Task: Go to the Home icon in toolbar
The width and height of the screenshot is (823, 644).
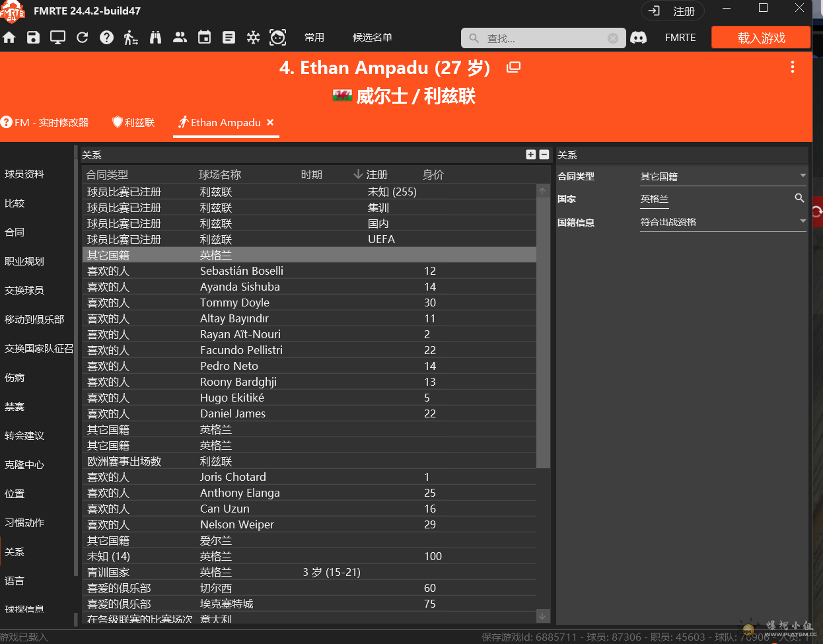Action: click(x=9, y=38)
